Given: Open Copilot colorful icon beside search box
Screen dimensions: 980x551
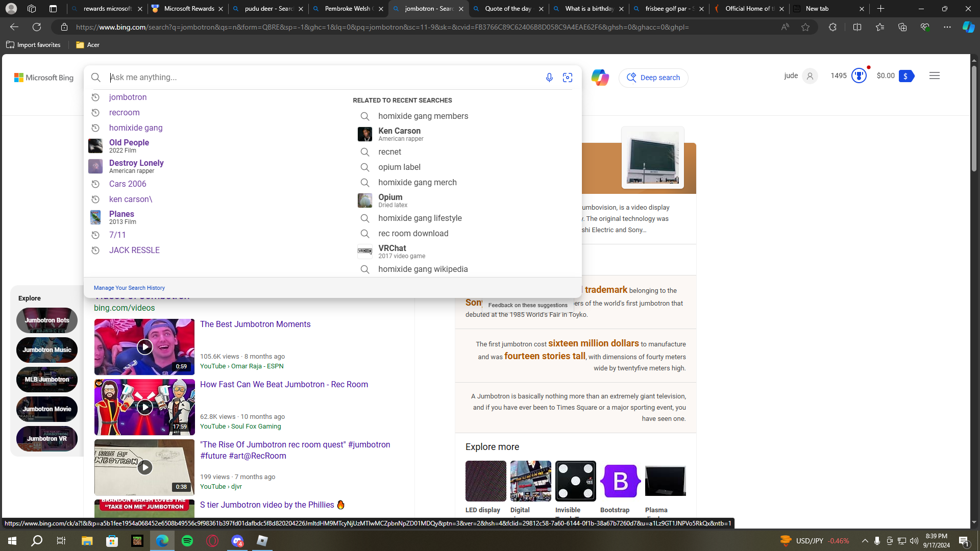Looking at the screenshot, I should [600, 78].
